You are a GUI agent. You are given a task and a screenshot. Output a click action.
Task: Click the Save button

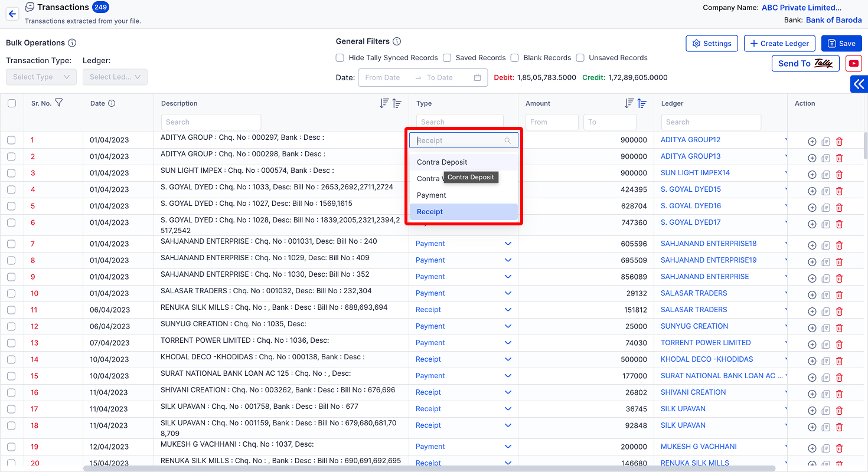pyautogui.click(x=841, y=43)
